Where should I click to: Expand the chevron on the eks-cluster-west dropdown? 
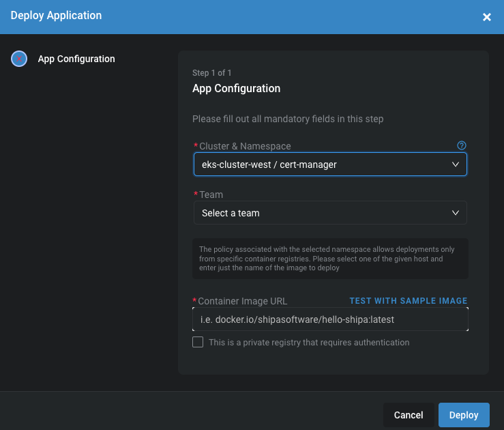[456, 164]
